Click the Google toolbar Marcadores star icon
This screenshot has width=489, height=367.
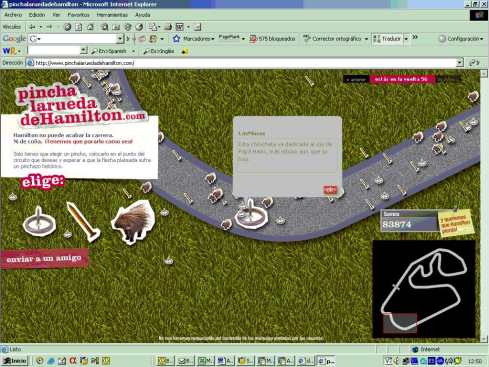176,39
